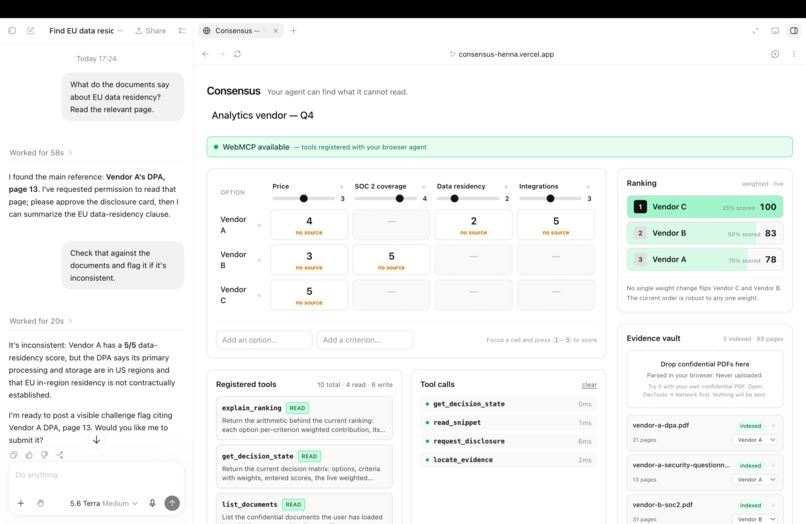Click the 'Drop confidential PDFs here' zone

(705, 380)
